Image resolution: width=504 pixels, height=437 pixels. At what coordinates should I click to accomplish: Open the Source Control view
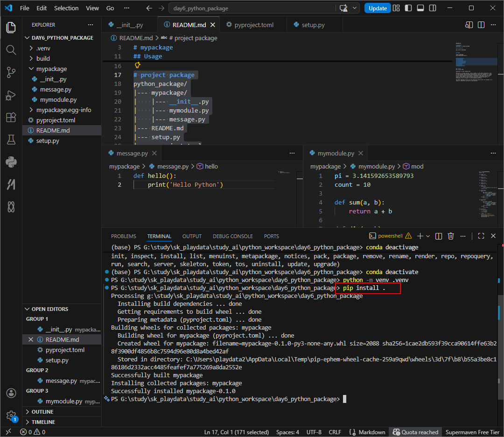11,72
